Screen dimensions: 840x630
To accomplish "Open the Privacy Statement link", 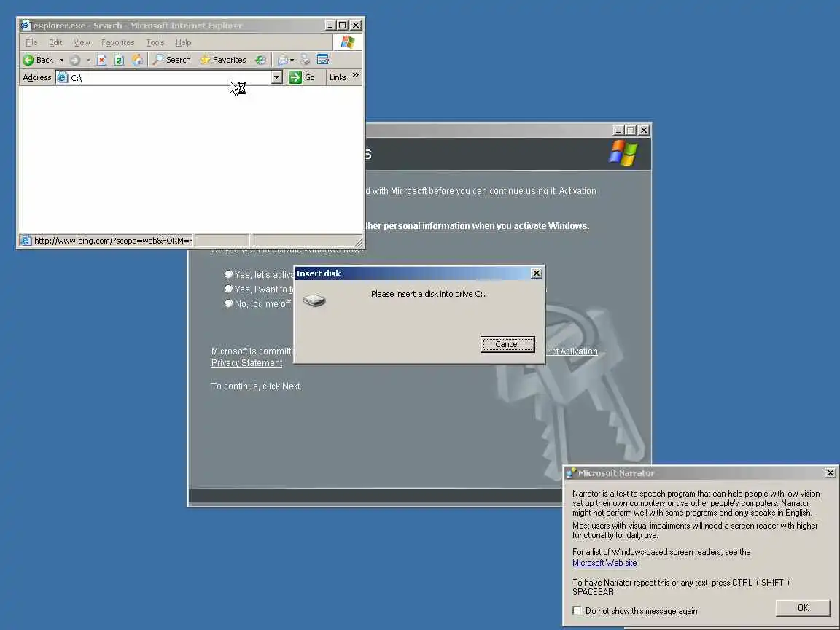I will click(246, 362).
